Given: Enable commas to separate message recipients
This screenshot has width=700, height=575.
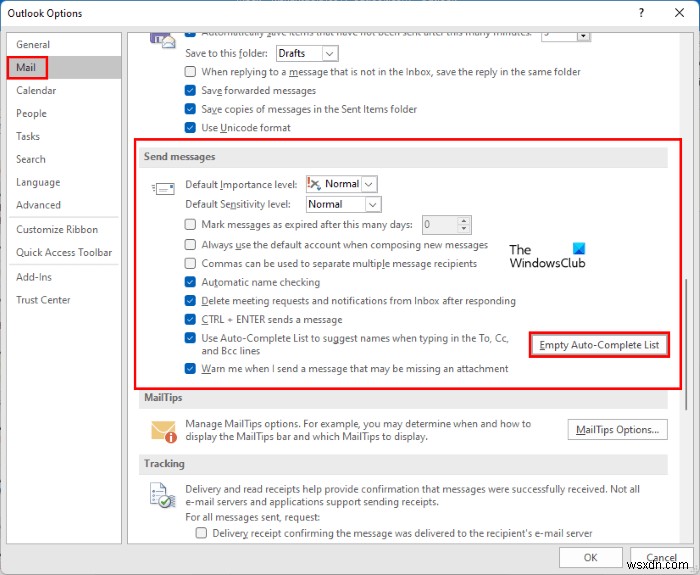Looking at the screenshot, I should tap(190, 263).
